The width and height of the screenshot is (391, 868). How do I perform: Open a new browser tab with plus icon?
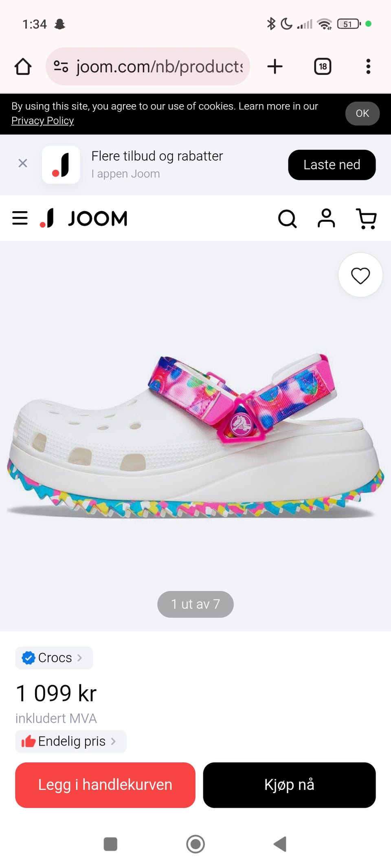click(275, 66)
